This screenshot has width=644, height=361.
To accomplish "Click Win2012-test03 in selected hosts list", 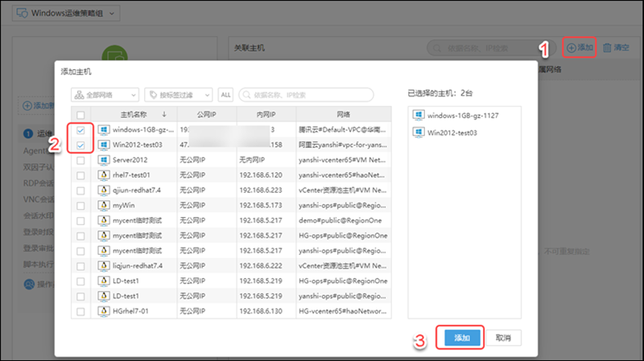I will click(452, 133).
